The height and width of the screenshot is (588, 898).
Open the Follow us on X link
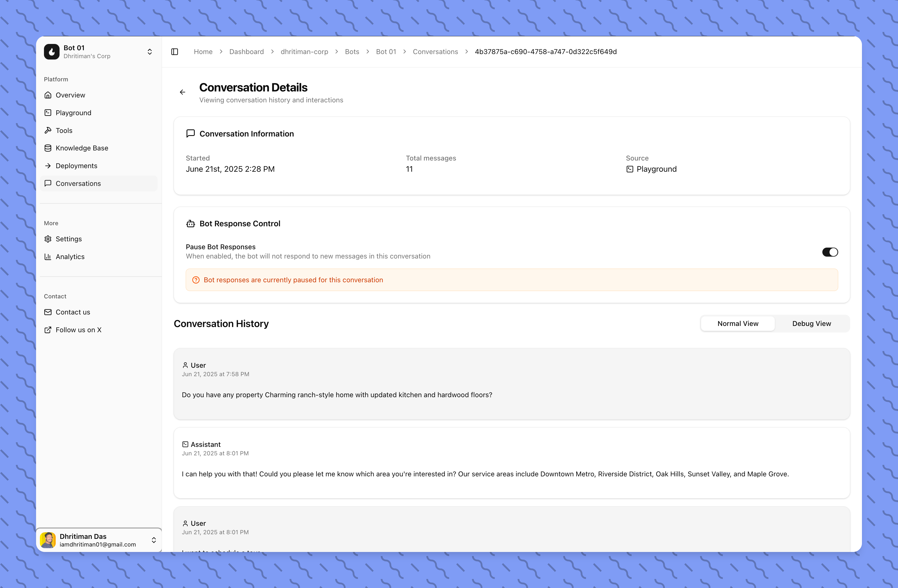click(x=99, y=330)
